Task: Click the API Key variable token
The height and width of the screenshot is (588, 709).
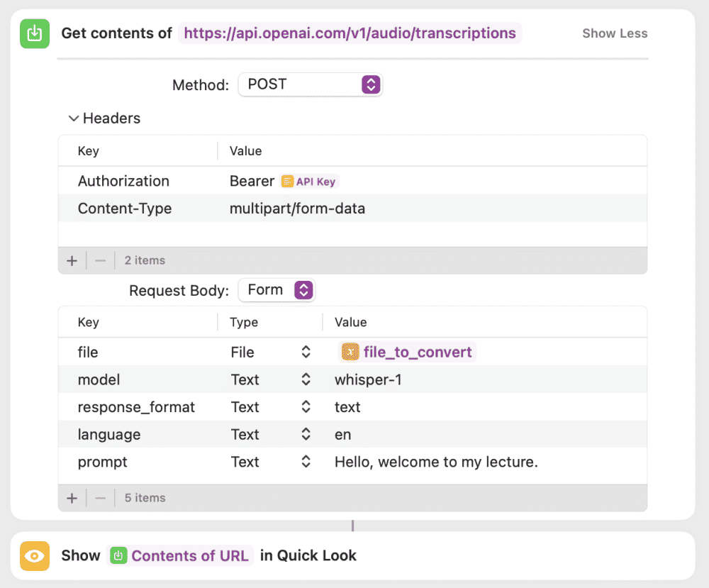Action: (x=310, y=182)
